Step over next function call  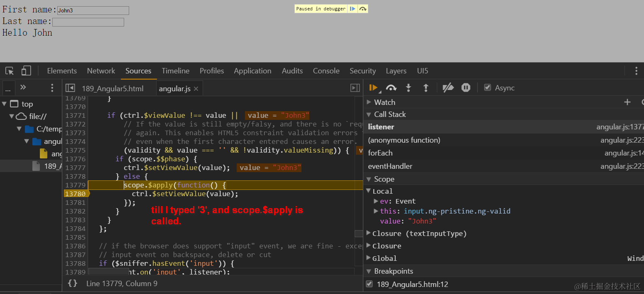[391, 87]
